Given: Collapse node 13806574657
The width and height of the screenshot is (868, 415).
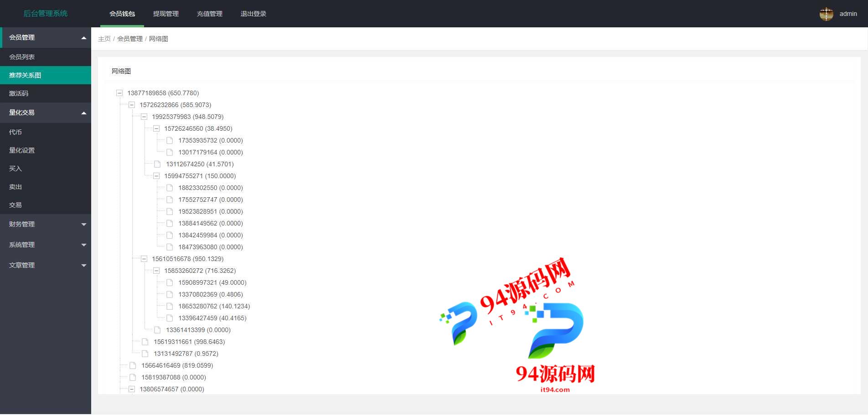Looking at the screenshot, I should point(132,389).
